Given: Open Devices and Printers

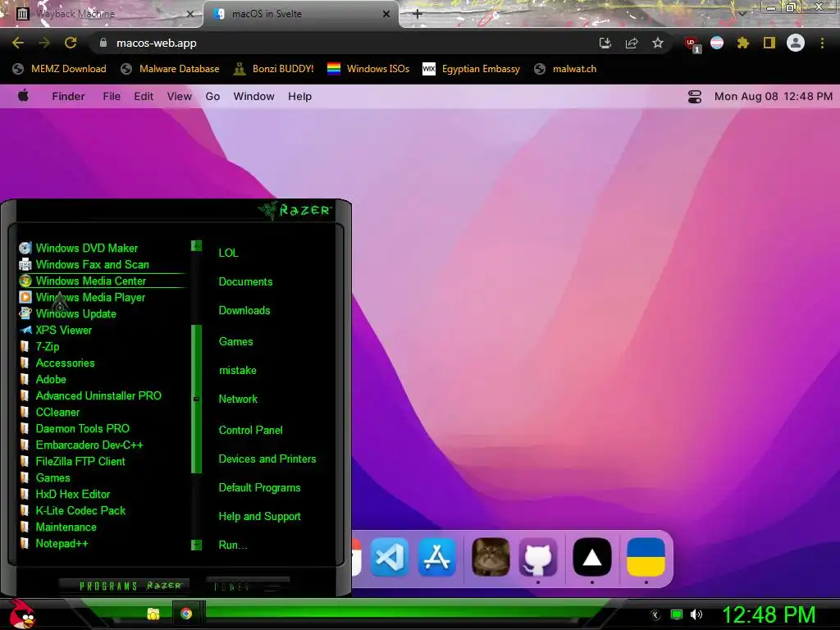Looking at the screenshot, I should [267, 459].
